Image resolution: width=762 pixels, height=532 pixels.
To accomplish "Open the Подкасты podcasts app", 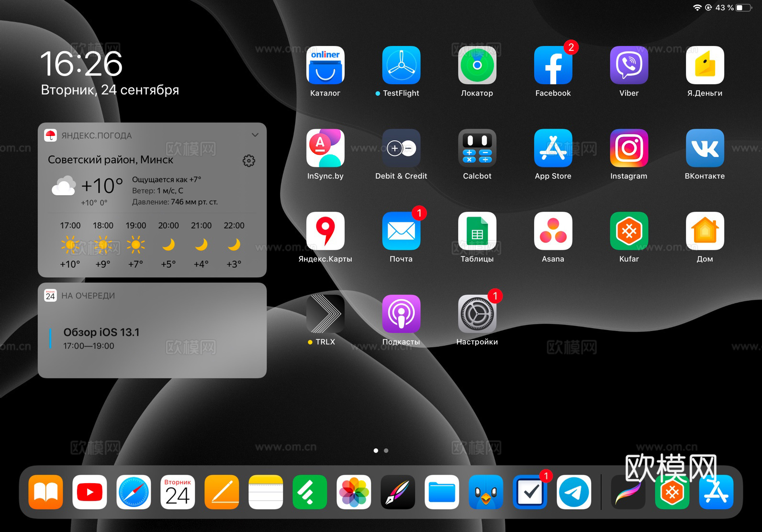I will coord(401,314).
